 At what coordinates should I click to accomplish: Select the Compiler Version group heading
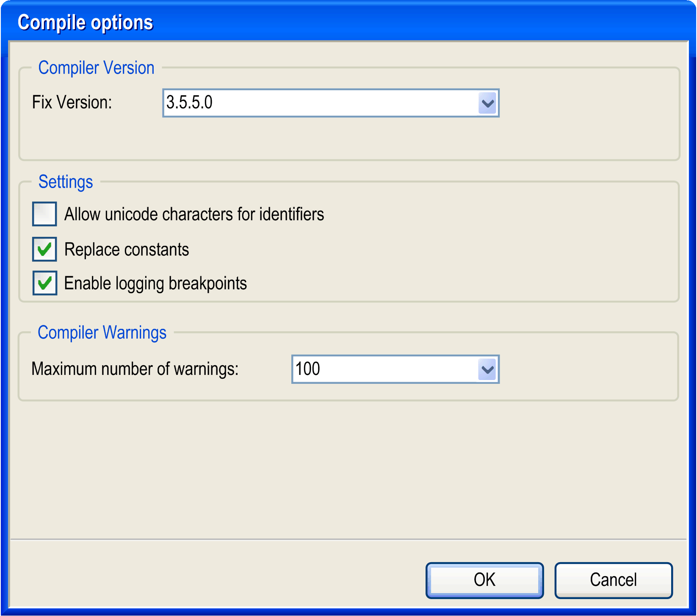pyautogui.click(x=97, y=68)
